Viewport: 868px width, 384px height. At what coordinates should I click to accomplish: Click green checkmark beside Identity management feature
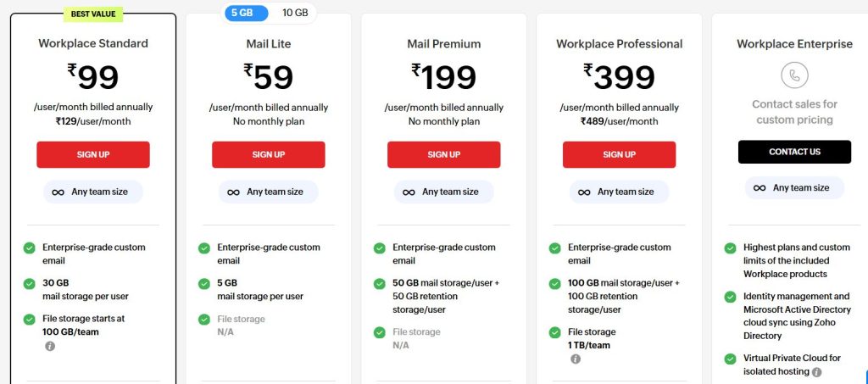click(x=730, y=297)
